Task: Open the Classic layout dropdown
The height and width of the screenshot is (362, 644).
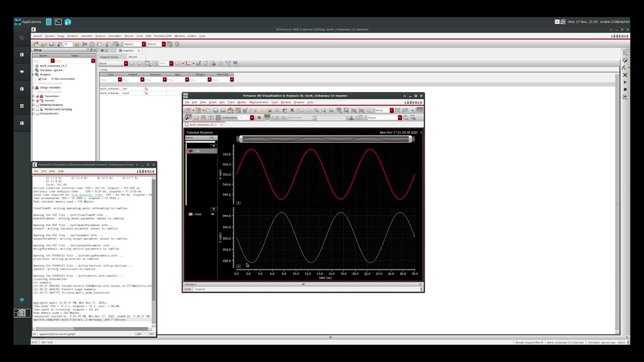Action: [399, 118]
